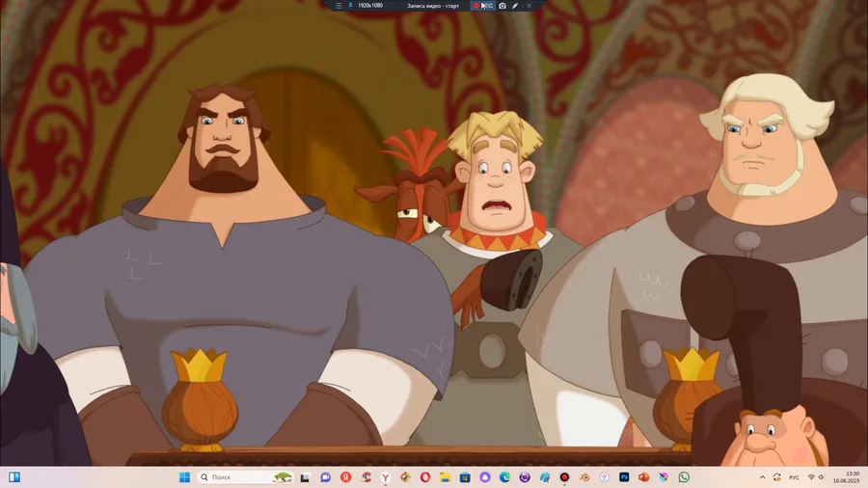This screenshot has width=868, height=488.
Task: Take a screenshot with the camera icon
Action: pyautogui.click(x=502, y=6)
